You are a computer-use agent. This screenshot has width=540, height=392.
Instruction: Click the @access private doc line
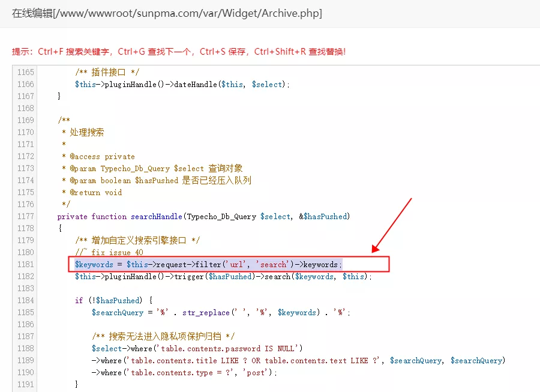[x=98, y=157]
